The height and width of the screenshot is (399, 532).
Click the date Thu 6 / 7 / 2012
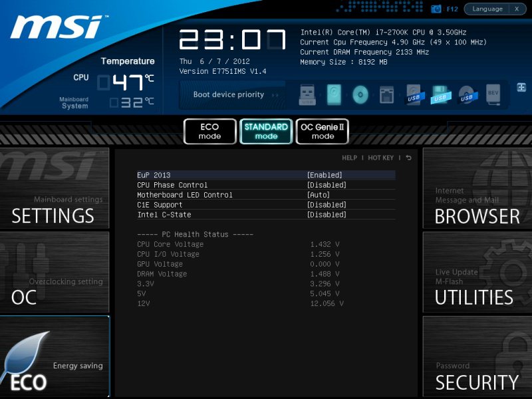[214, 61]
